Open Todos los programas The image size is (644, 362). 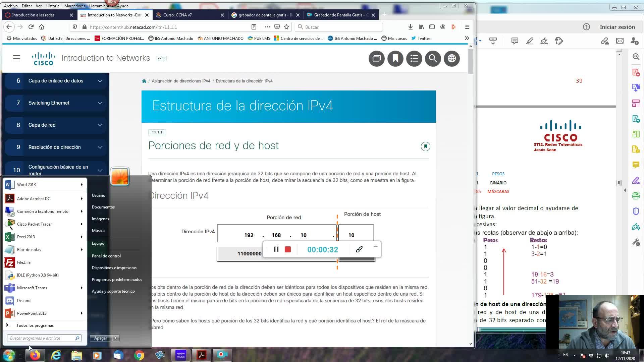[x=35, y=325]
